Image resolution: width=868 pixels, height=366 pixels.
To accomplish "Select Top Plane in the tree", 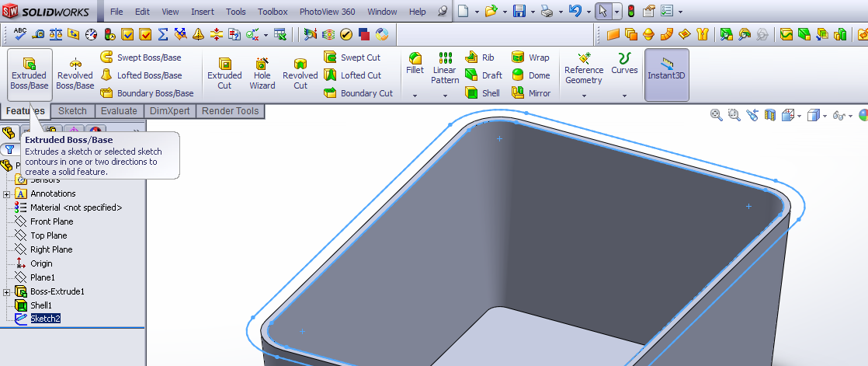I will 41,235.
